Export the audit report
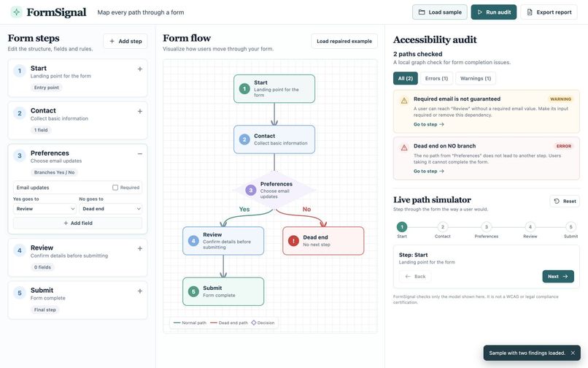 549,12
